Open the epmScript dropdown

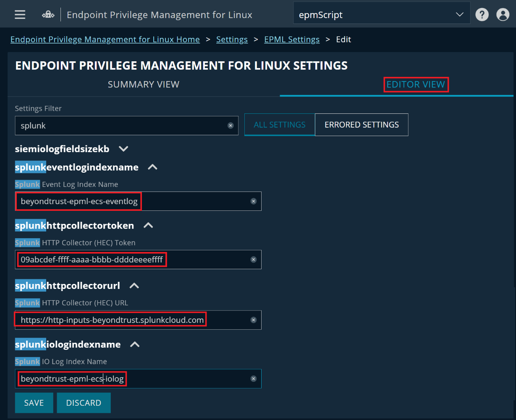[459, 13]
